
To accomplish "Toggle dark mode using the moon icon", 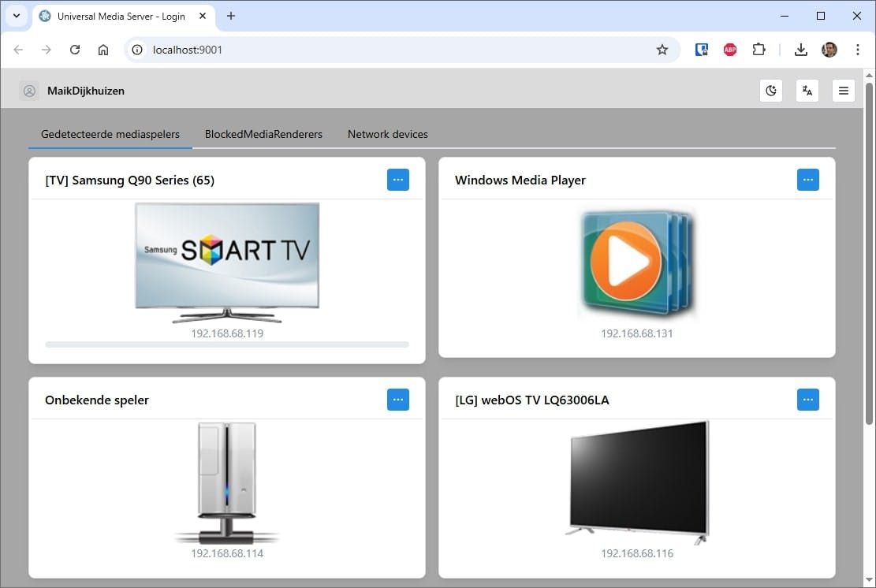I will (771, 90).
